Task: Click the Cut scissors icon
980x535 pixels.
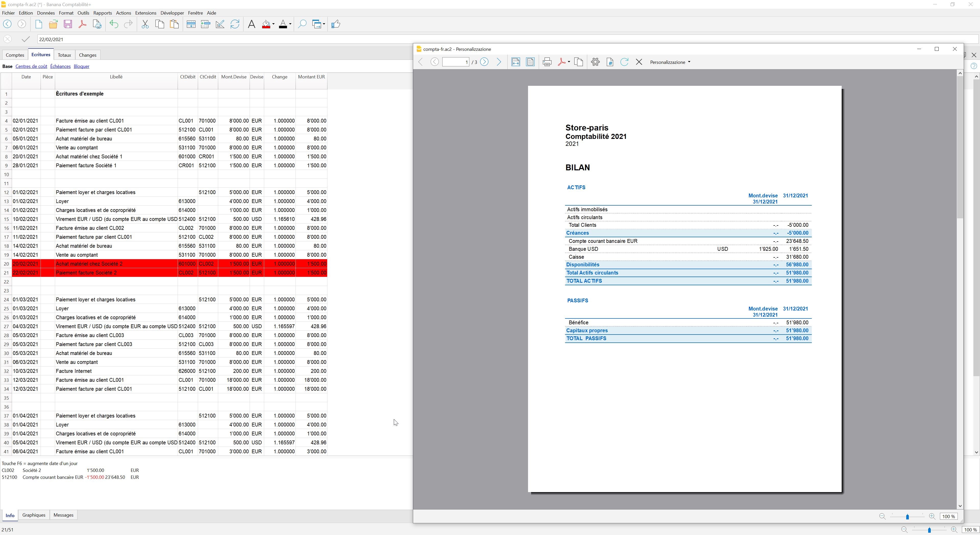Action: pos(145,24)
